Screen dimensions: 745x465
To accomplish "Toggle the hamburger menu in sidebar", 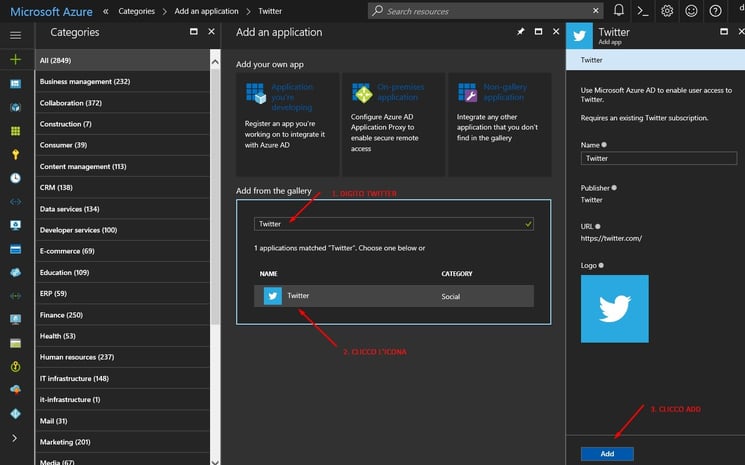I will 15,35.
